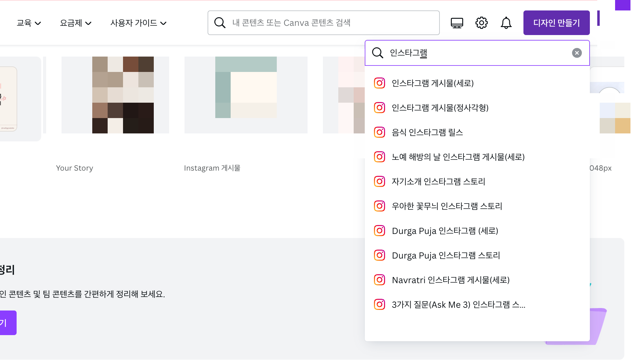644x364 pixels.
Task: Choose Durga Puja 인스타그램 스토리 text
Action: point(446,255)
